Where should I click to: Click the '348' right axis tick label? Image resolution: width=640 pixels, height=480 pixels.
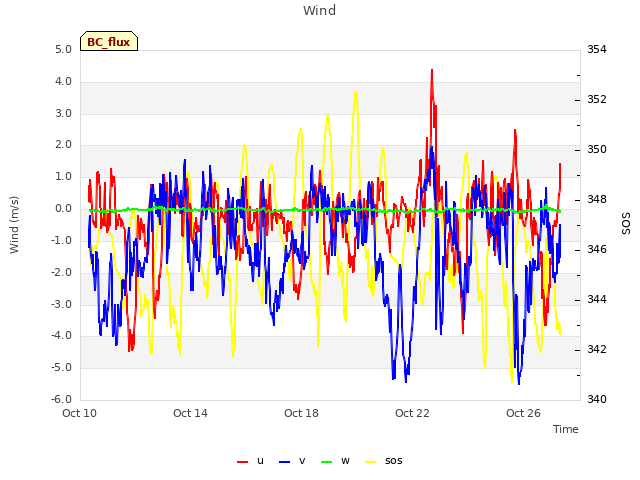(x=597, y=200)
